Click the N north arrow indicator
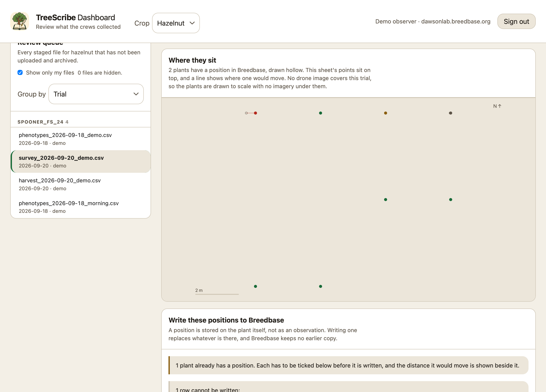546x392 pixels. coord(497,106)
